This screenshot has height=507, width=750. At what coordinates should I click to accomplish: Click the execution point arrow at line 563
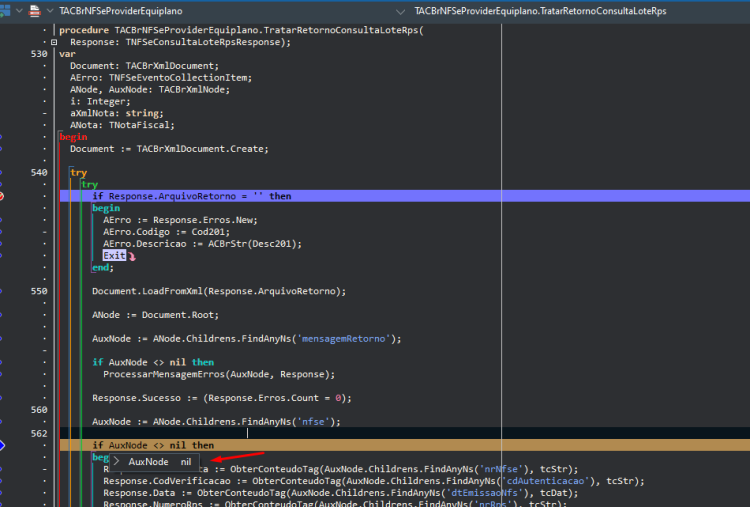2,445
